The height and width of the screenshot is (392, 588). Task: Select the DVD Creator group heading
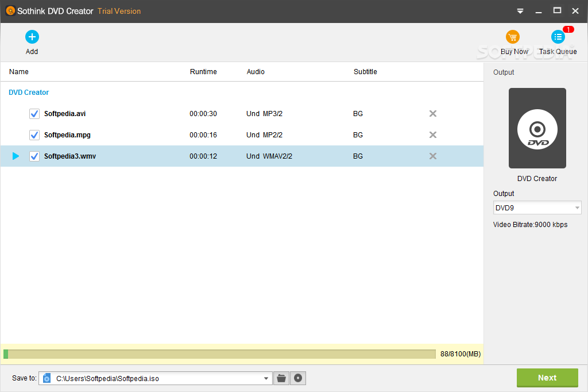click(x=29, y=93)
